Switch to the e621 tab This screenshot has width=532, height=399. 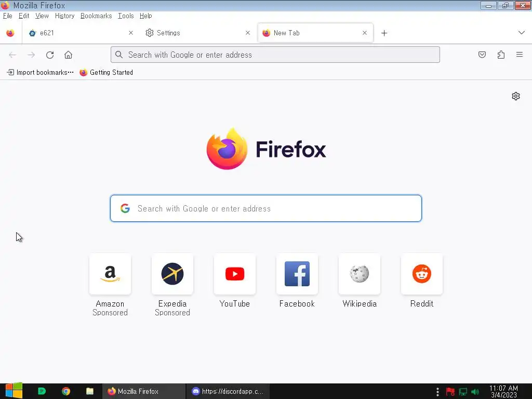tap(79, 33)
